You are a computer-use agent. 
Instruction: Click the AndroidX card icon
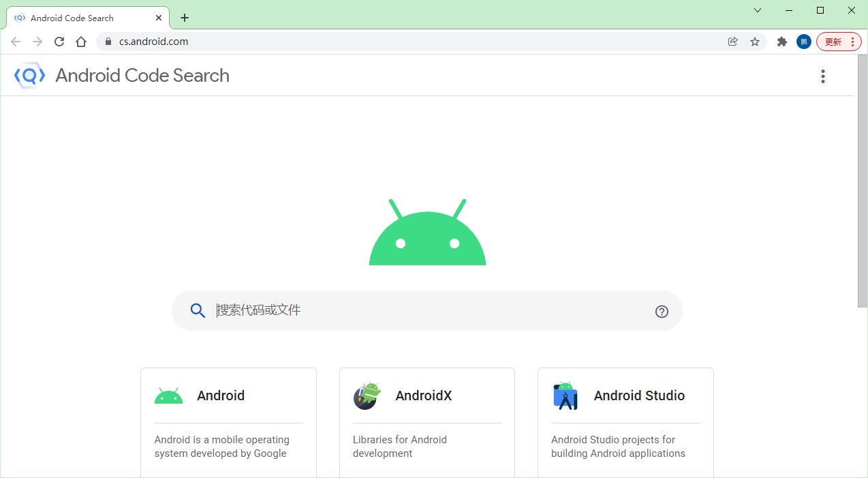coord(367,395)
